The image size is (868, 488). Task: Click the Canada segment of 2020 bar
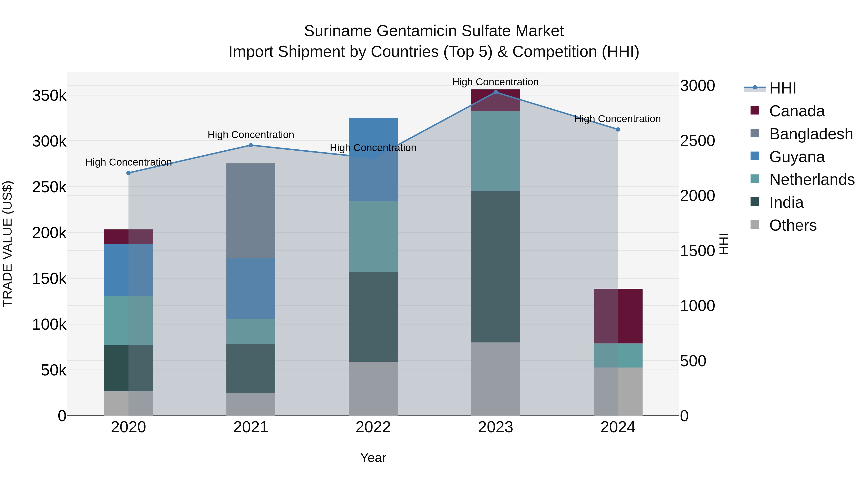click(x=128, y=236)
